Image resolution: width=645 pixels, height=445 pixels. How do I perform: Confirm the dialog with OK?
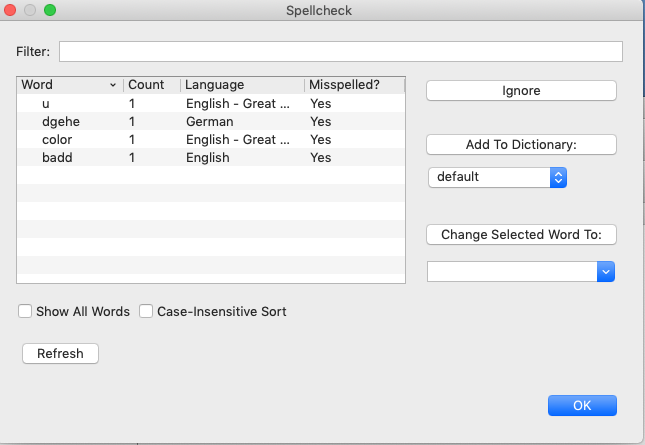582,406
